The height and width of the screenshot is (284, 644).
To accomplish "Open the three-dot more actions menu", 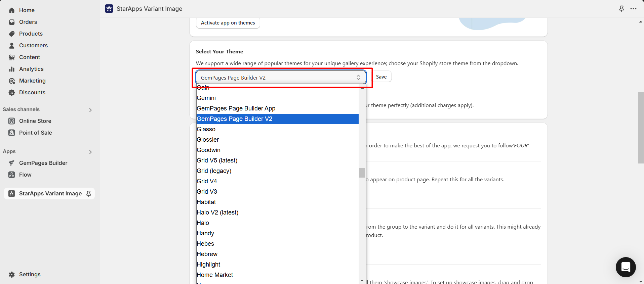I will [633, 9].
